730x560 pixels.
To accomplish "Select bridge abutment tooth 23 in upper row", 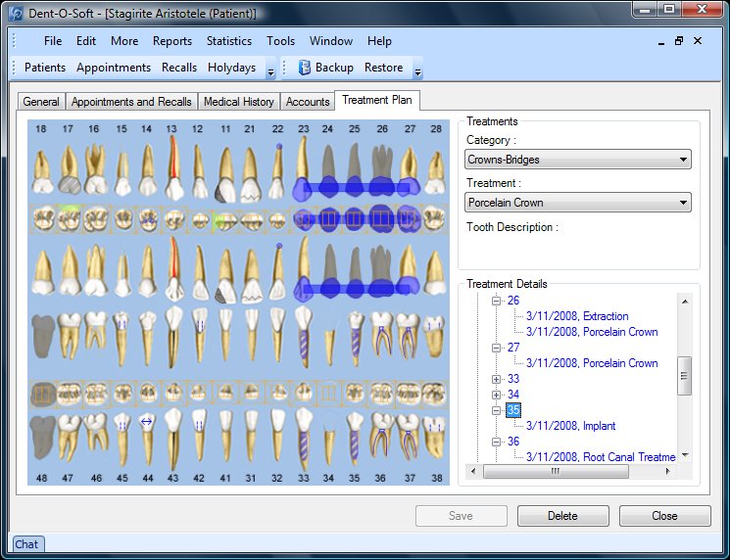I will pos(302,168).
